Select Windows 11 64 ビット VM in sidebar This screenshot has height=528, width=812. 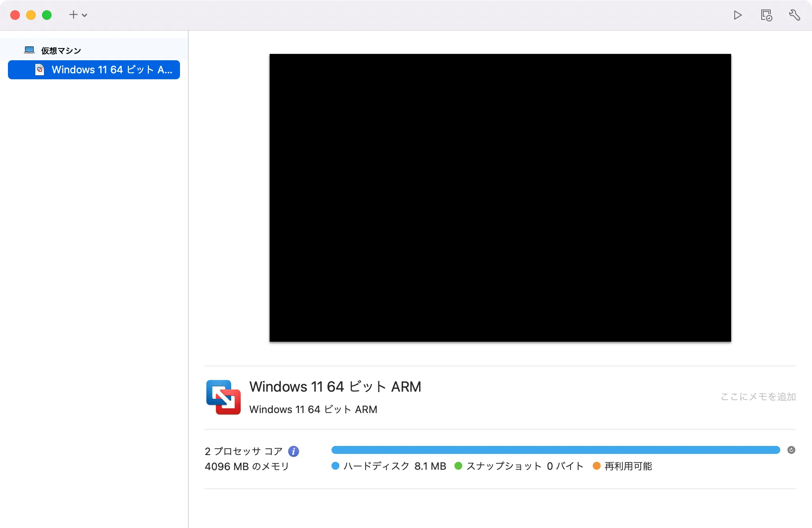[112, 70]
